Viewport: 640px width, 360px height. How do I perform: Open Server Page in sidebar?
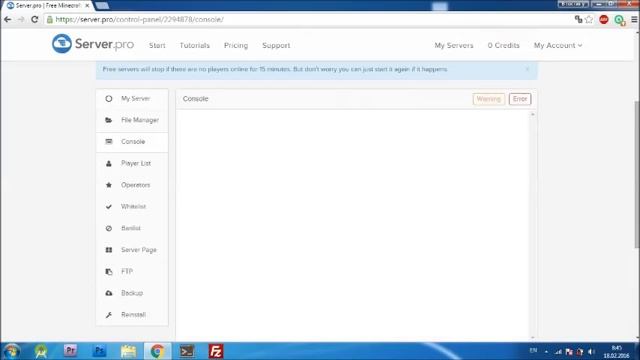tap(132, 250)
